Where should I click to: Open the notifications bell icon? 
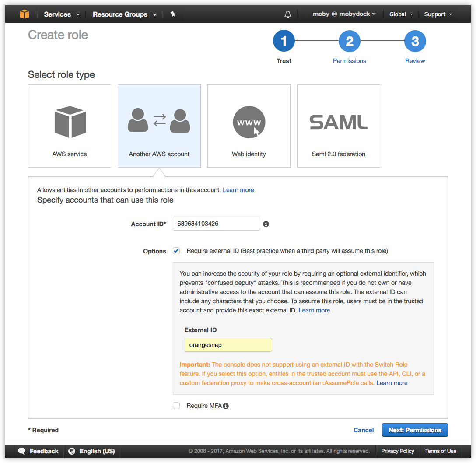(287, 14)
